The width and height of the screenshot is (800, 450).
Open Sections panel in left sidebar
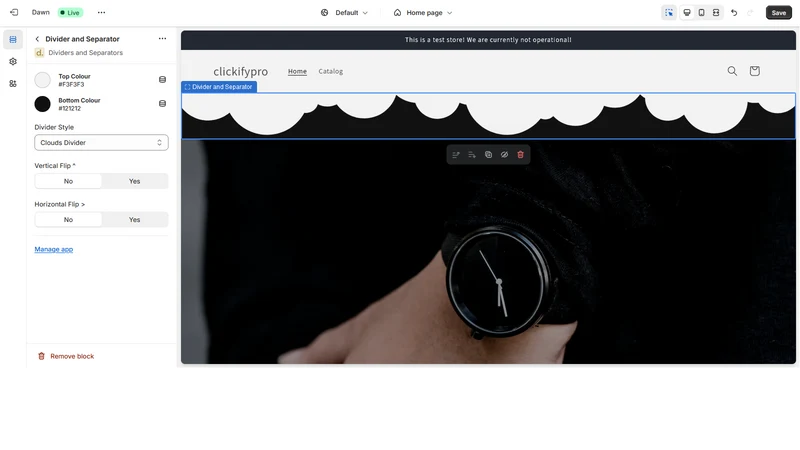pyautogui.click(x=13, y=39)
